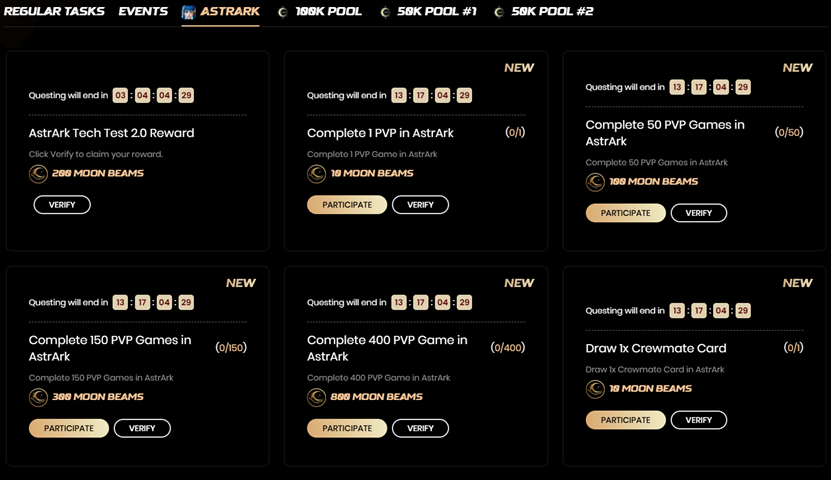Click coin icon in Draw Crewmate Card task
Viewport: 831px width, 480px height.
[x=595, y=389]
